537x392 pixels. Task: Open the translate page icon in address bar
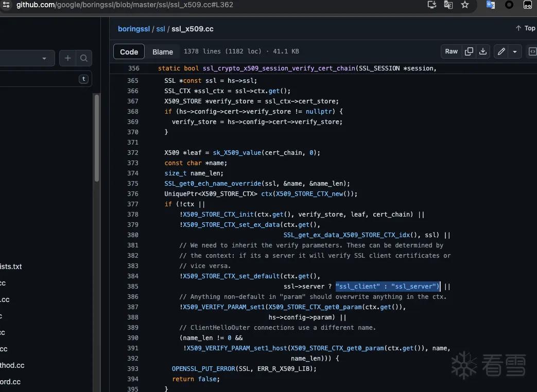tap(448, 5)
